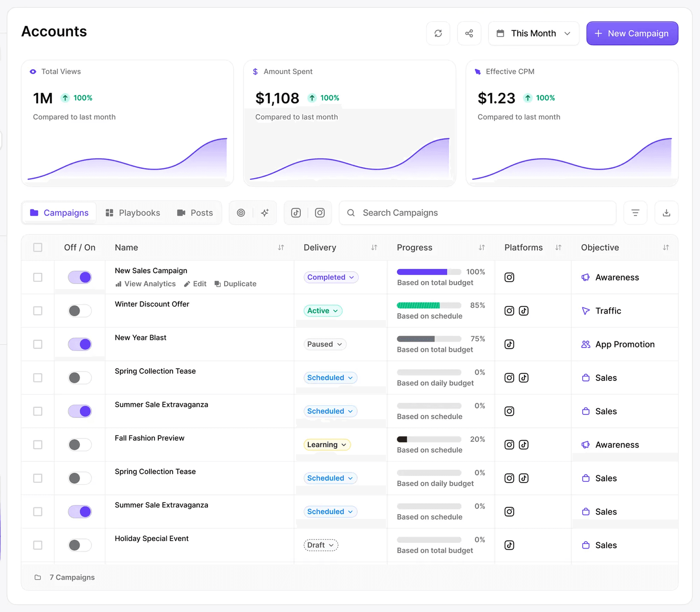The image size is (700, 612).
Task: Click the Search Campaigns field
Action: tap(478, 213)
